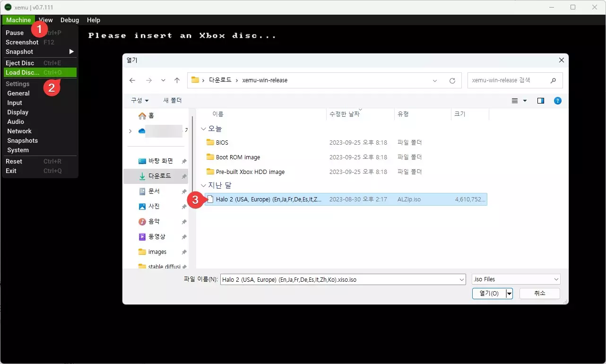
Task: Select 다운로드 in the address breadcrumb
Action: pos(220,80)
